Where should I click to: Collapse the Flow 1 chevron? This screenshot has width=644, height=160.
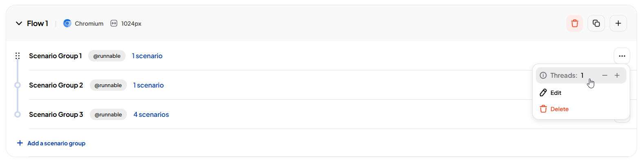pyautogui.click(x=19, y=24)
